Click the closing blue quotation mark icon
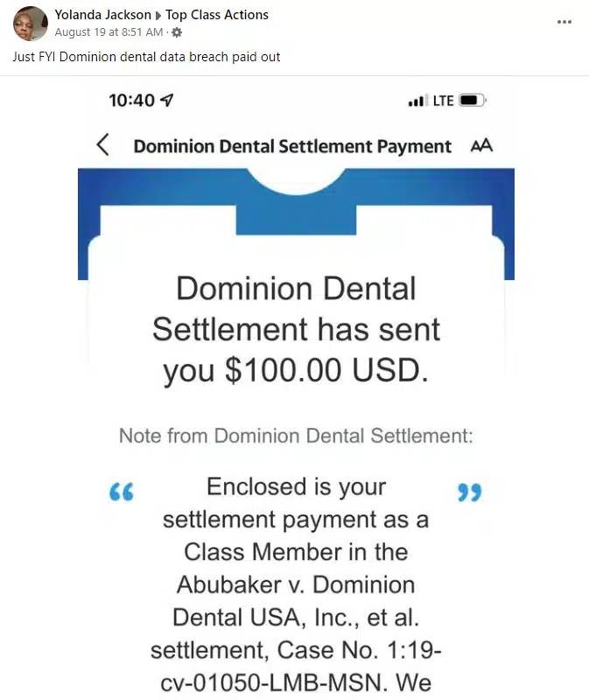Screen dimensions: 589x700 (x=470, y=493)
